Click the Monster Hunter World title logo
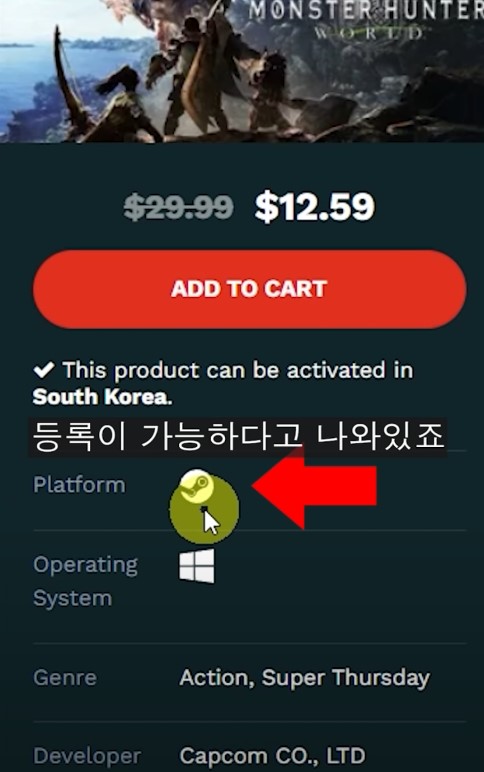Screen dimensions: 484x772 (366, 20)
